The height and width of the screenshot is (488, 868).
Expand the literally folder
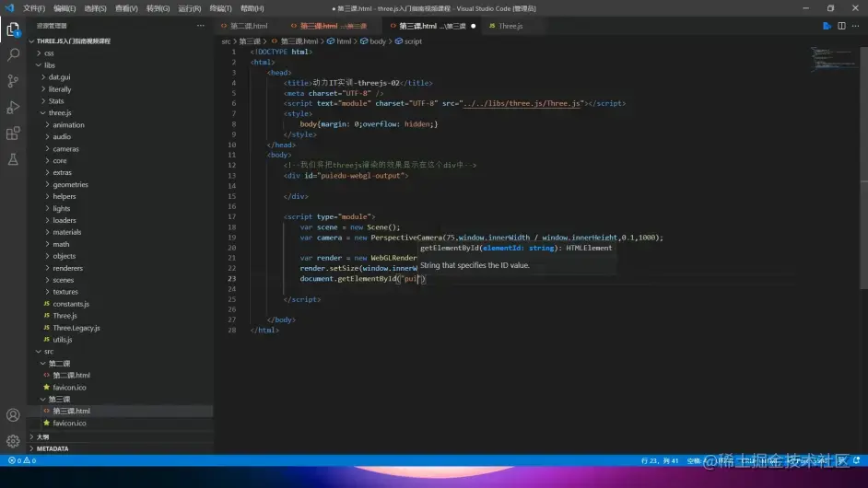point(60,89)
